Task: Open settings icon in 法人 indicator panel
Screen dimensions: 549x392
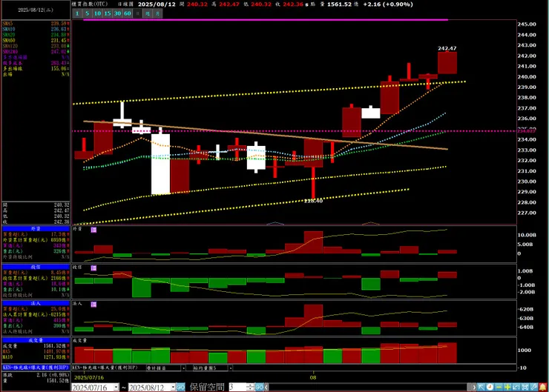Action: click(x=93, y=305)
